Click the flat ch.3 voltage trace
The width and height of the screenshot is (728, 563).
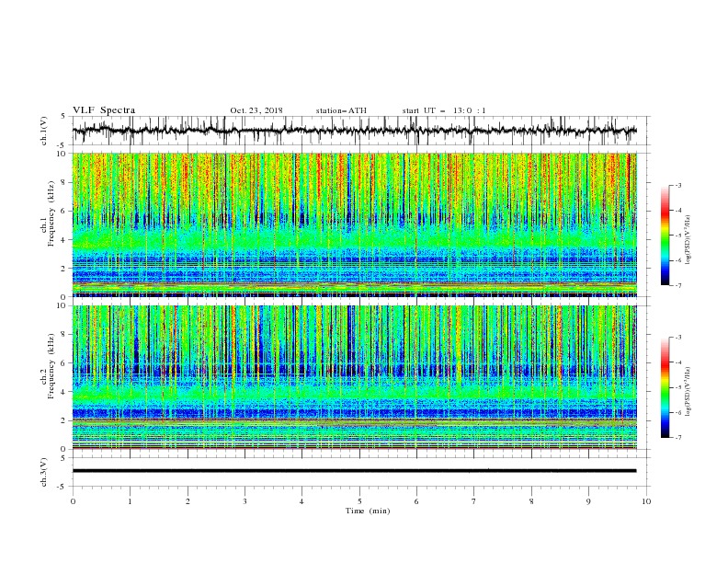(355, 471)
